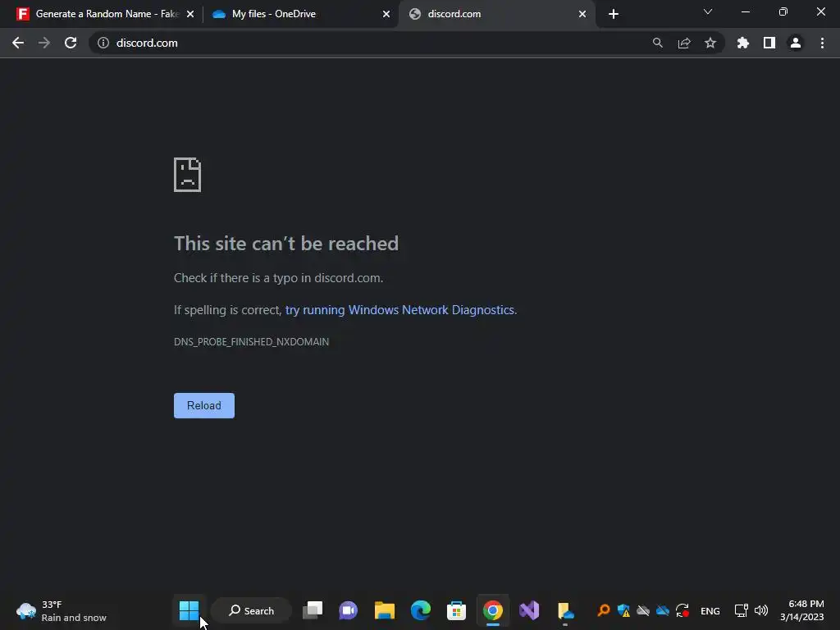Open Task View on the taskbar
Viewport: 840px width, 630px height.
[x=313, y=610]
